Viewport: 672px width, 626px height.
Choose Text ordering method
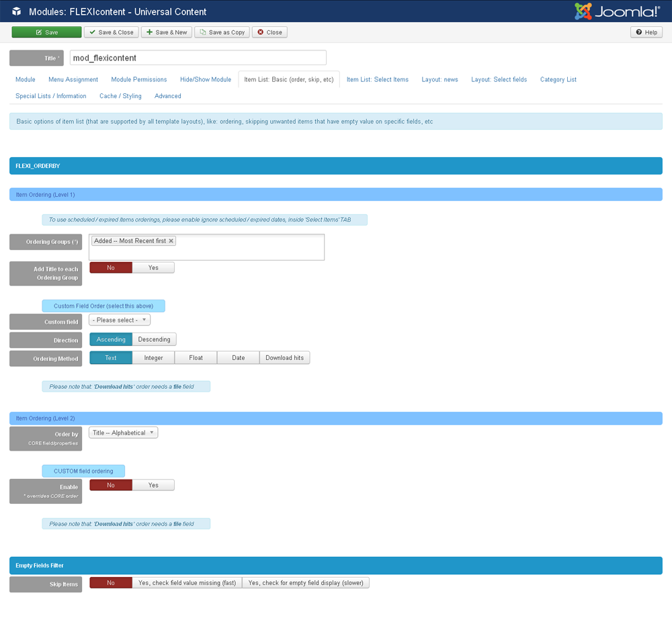pyautogui.click(x=111, y=358)
